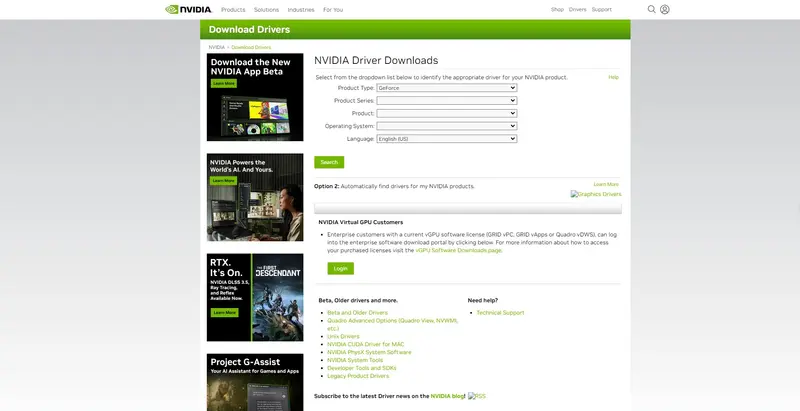Open site search via magnifier icon
This screenshot has width=800, height=411.
tap(652, 9)
